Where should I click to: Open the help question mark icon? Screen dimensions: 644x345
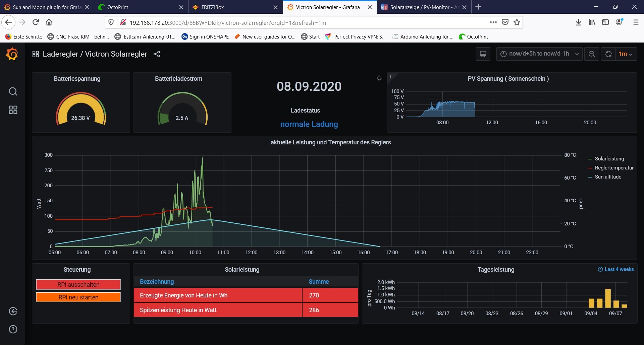[13, 329]
